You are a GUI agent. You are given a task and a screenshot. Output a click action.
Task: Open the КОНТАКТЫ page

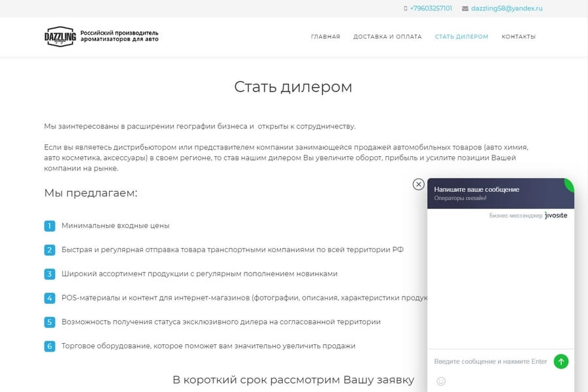[518, 37]
